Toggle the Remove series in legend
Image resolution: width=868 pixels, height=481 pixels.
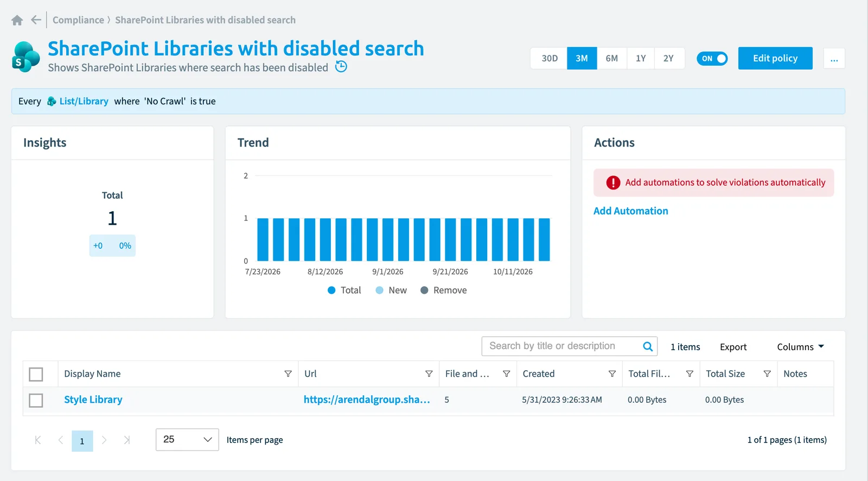click(444, 290)
